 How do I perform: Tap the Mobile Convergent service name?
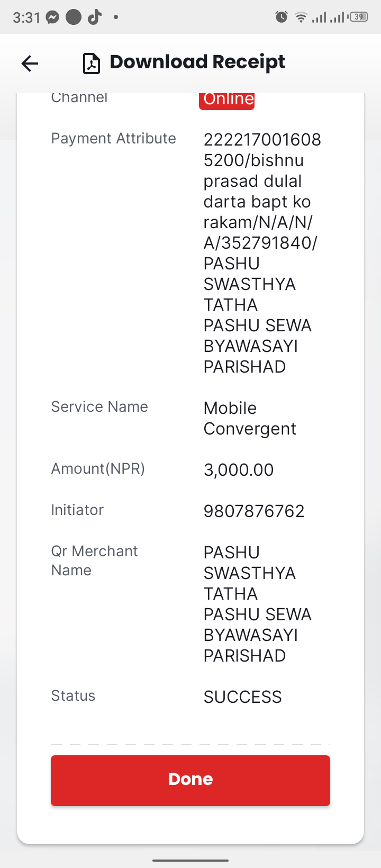coord(250,418)
